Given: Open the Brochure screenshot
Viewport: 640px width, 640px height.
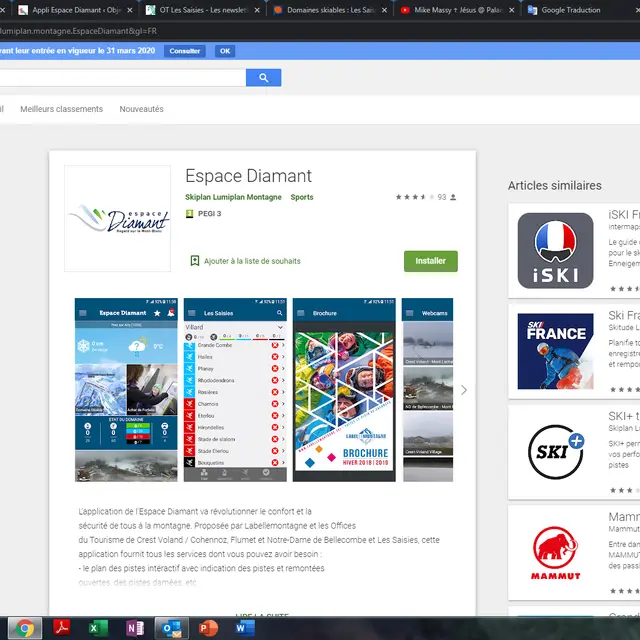Looking at the screenshot, I should (344, 390).
